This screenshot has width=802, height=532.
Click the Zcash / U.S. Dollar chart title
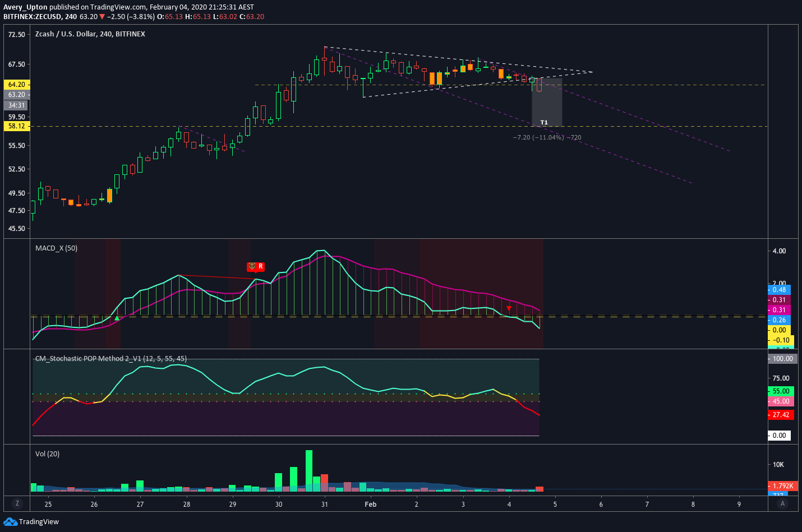pos(90,34)
